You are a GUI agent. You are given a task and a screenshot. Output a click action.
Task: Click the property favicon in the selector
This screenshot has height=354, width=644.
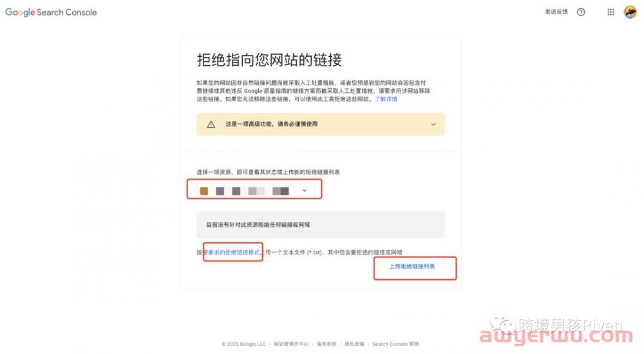point(204,191)
